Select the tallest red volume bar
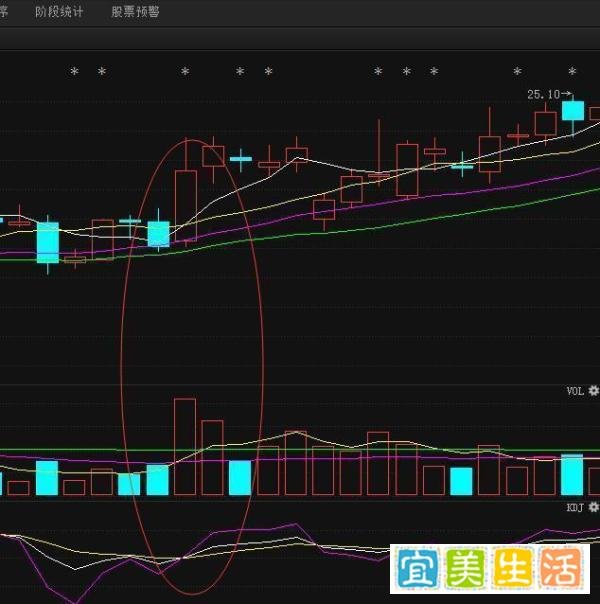The width and height of the screenshot is (600, 604). tap(185, 446)
